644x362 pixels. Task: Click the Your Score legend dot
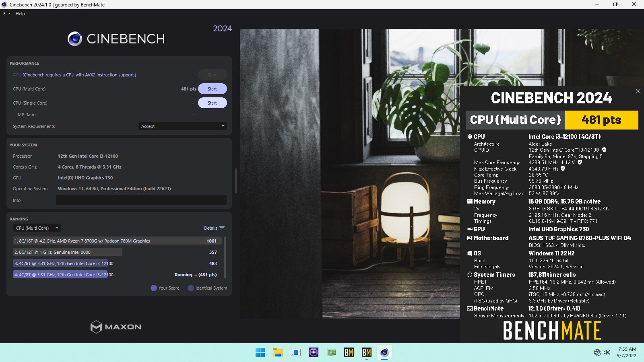coord(153,288)
